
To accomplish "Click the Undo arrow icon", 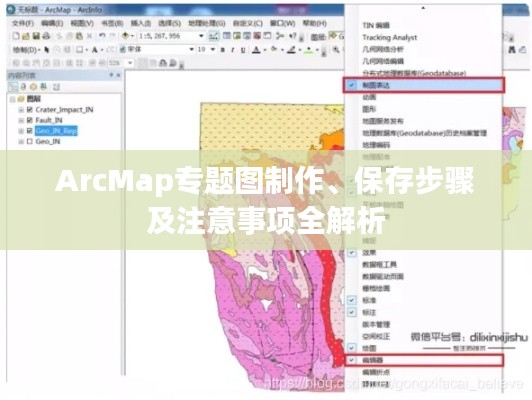I will point(102,36).
